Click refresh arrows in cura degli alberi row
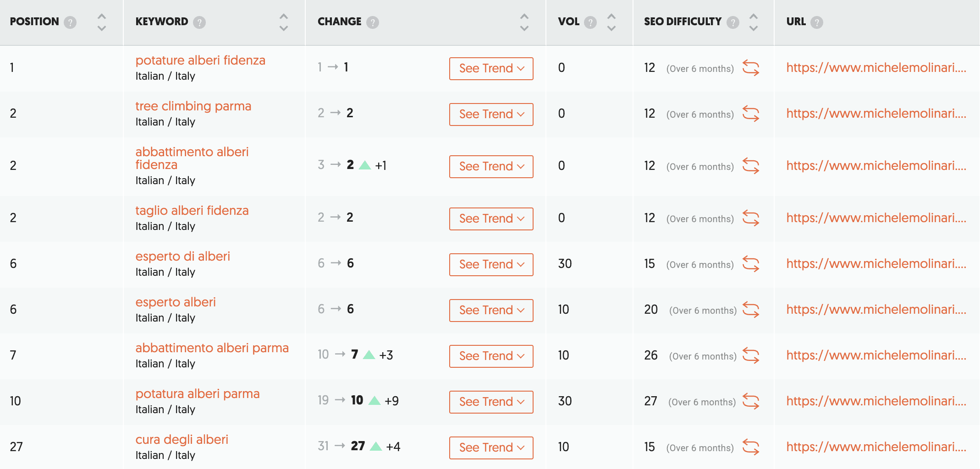Screen dimensions: 980x469 click(751, 447)
